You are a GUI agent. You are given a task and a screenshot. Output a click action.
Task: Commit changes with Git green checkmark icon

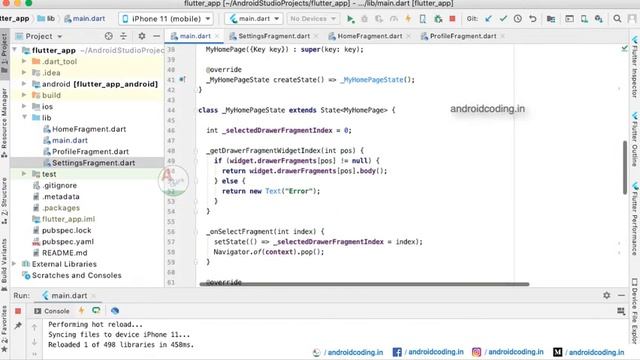click(503, 19)
